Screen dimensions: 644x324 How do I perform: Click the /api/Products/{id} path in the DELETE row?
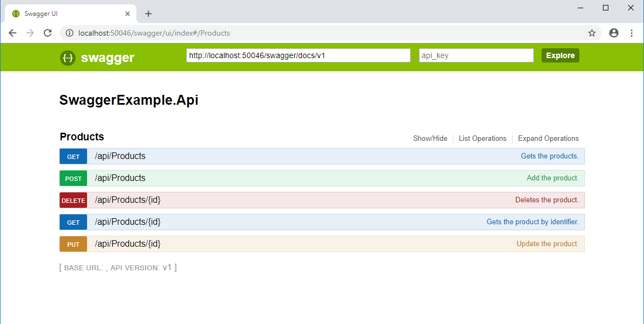coord(128,200)
